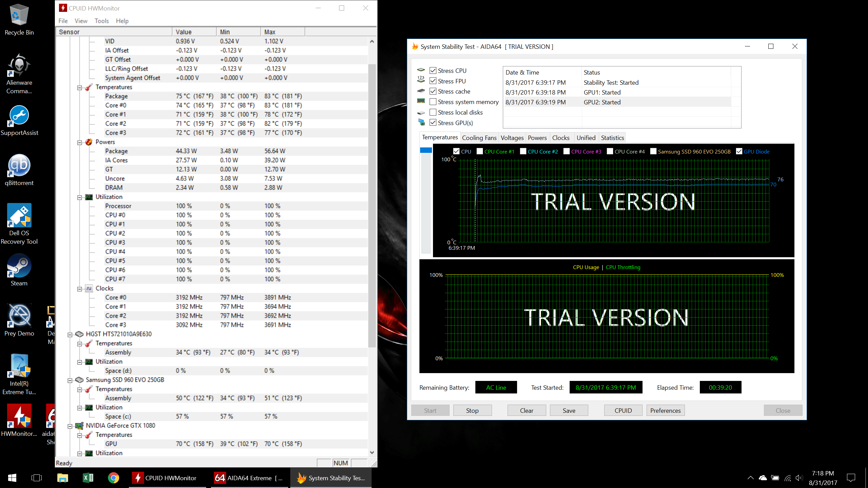Select the GPU2: Started log row
The height and width of the screenshot is (488, 868).
click(x=617, y=102)
